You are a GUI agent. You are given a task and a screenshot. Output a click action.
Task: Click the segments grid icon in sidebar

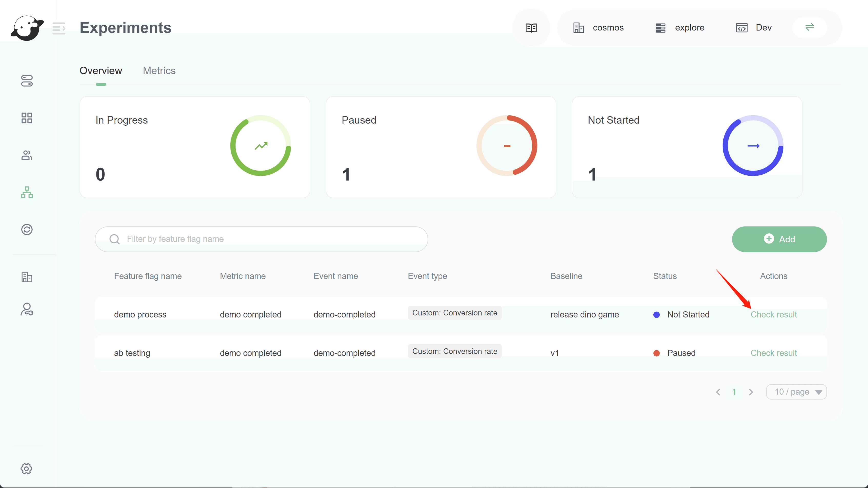(27, 118)
